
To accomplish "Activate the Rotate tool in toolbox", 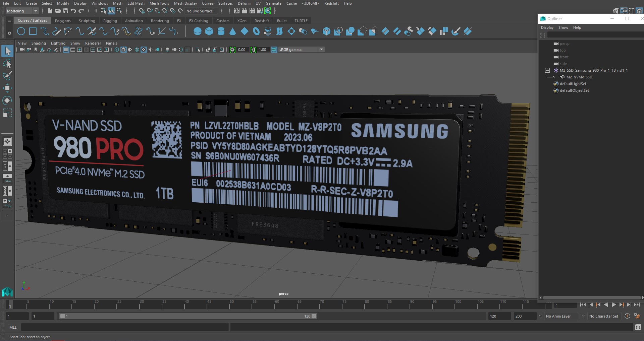I will [7, 100].
